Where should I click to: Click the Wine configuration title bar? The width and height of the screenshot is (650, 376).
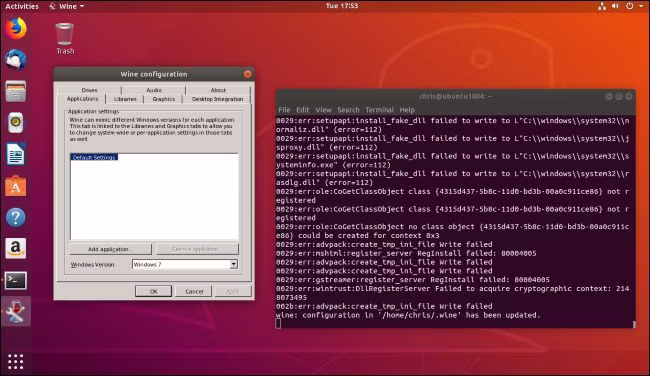click(154, 74)
